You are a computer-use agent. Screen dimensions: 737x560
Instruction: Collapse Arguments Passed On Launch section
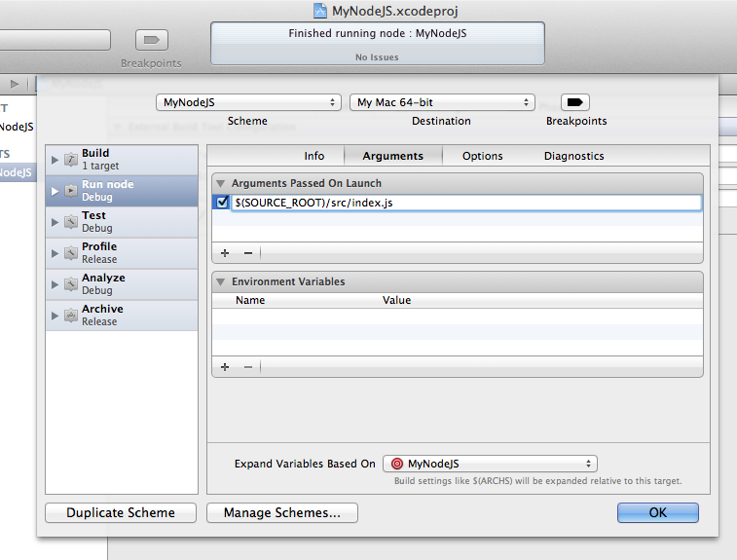(x=220, y=183)
